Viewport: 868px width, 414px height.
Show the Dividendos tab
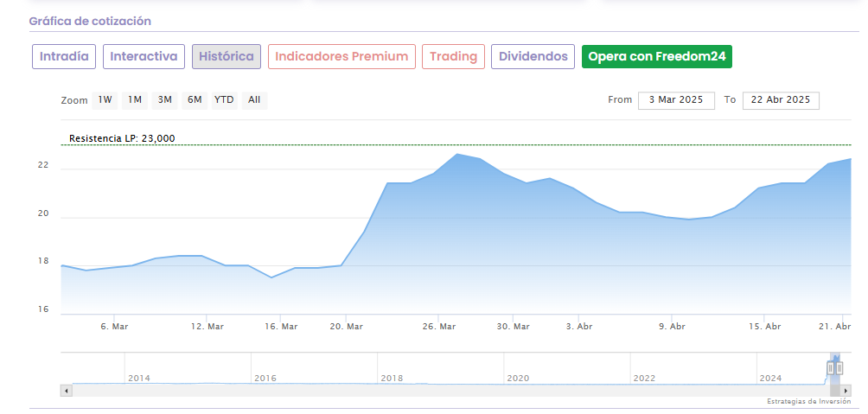coord(533,57)
